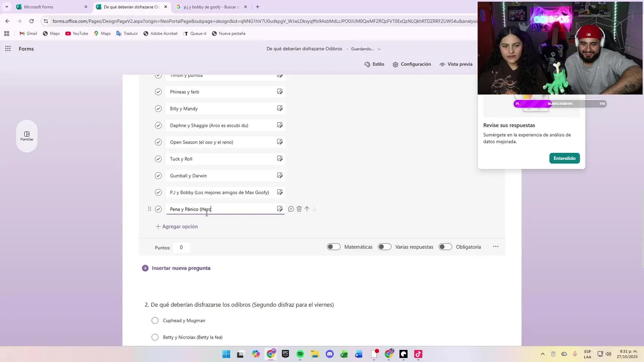Add comment to Pena y Pánico option

(x=291, y=209)
